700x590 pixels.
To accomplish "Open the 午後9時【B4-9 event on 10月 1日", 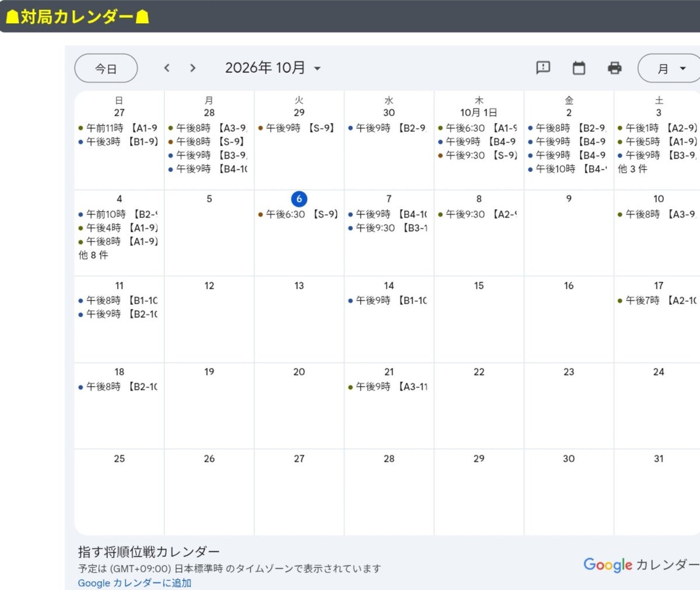I will pos(478,142).
